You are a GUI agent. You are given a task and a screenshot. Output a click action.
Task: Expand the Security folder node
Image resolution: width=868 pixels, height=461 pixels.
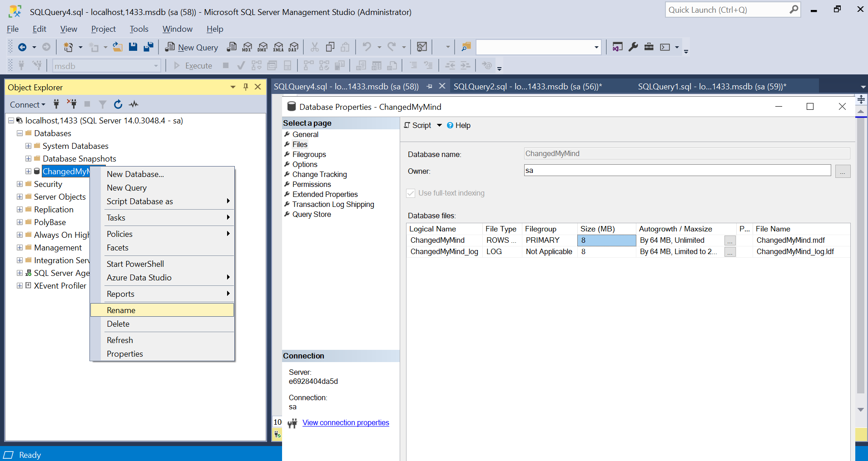click(20, 184)
